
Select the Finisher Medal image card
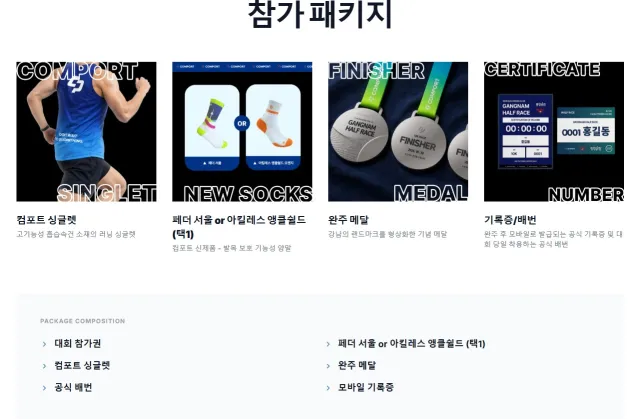pyautogui.click(x=398, y=131)
